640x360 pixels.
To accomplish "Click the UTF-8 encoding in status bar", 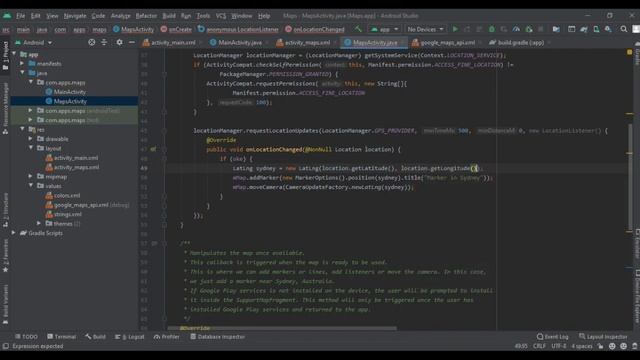I will coord(558,346).
